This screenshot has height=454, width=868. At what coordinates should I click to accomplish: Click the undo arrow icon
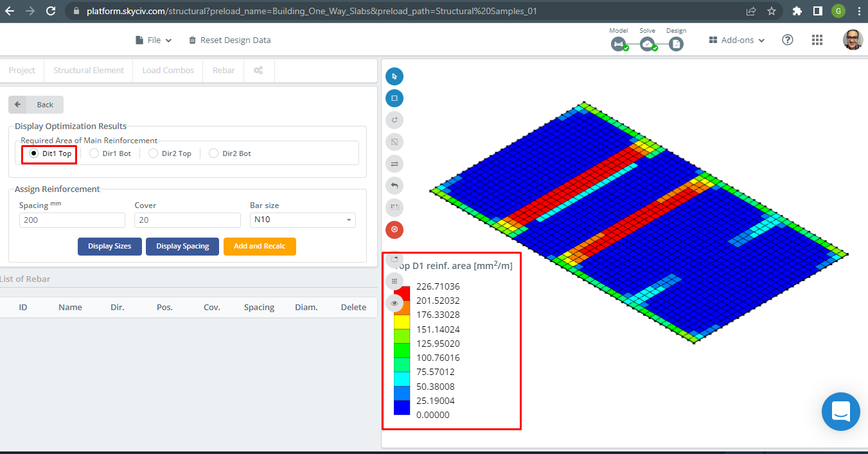point(394,186)
